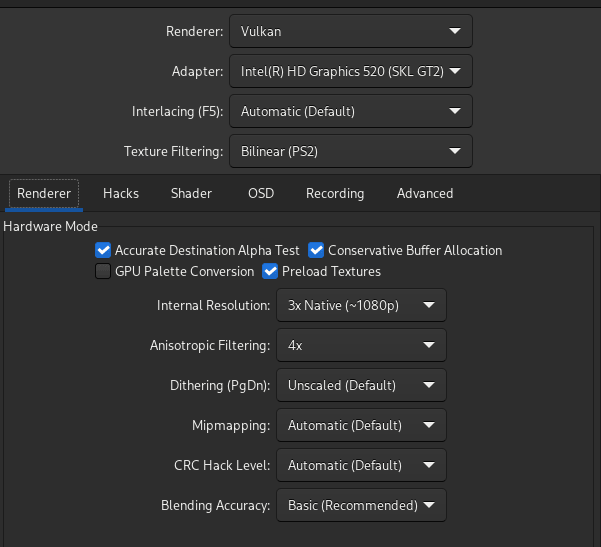Viewport: 601px width, 547px height.
Task: Open the Shader tab
Action: (191, 194)
